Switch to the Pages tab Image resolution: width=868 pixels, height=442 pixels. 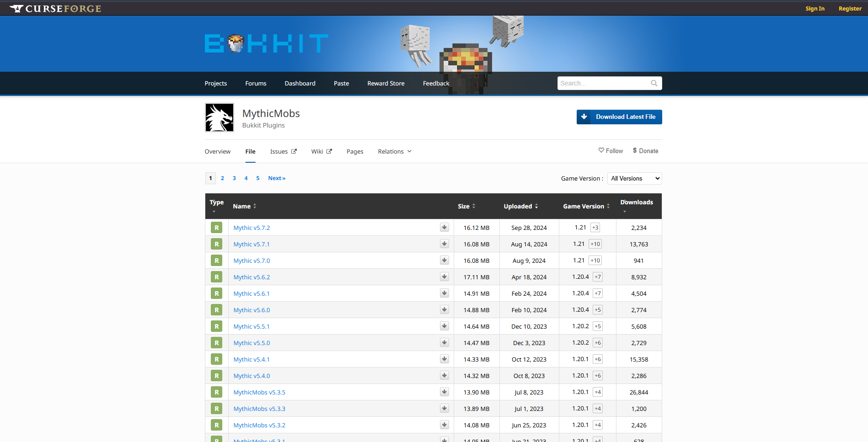[355, 151]
